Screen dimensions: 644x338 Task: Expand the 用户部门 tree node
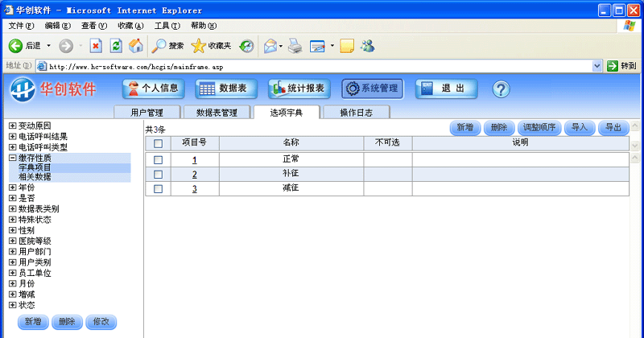click(x=13, y=251)
